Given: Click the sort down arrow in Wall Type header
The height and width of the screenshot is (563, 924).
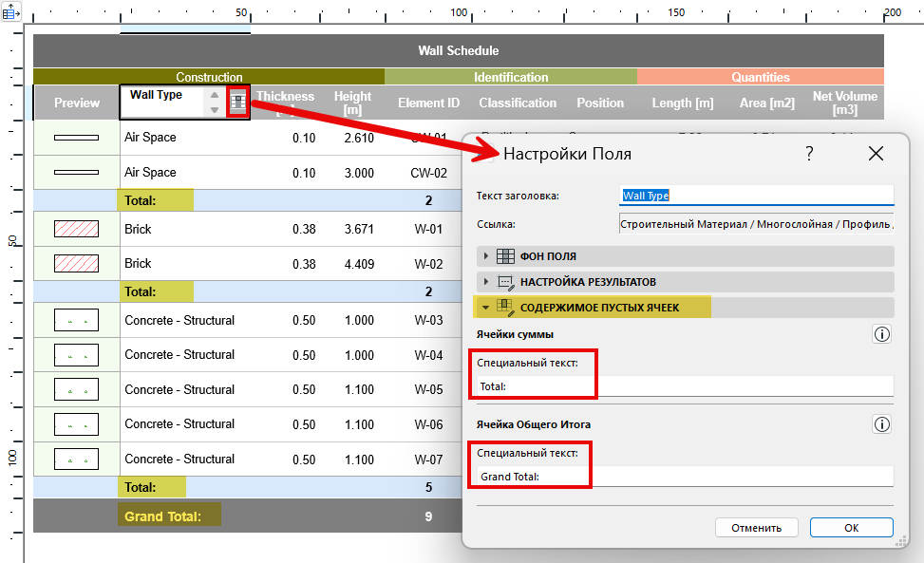Looking at the screenshot, I should coord(215,109).
